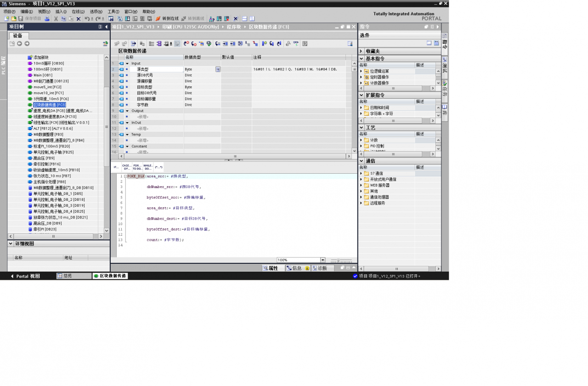Click the Delete X icon in toolbar
588x386 pixels.
[x=79, y=19]
